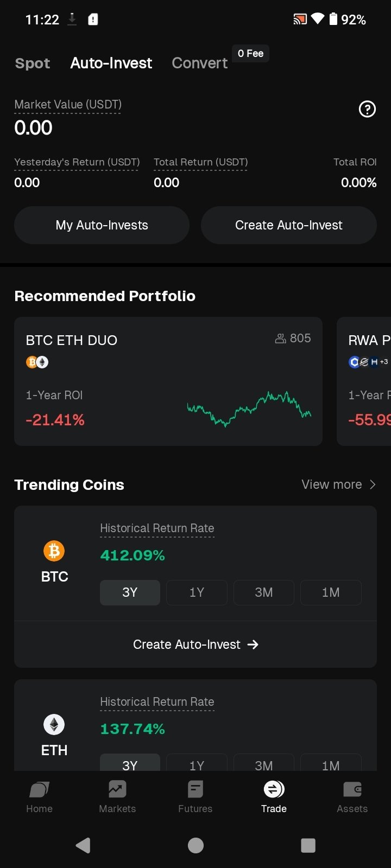Open My Auto-Invests
Screen dimensions: 391x868
tap(102, 225)
